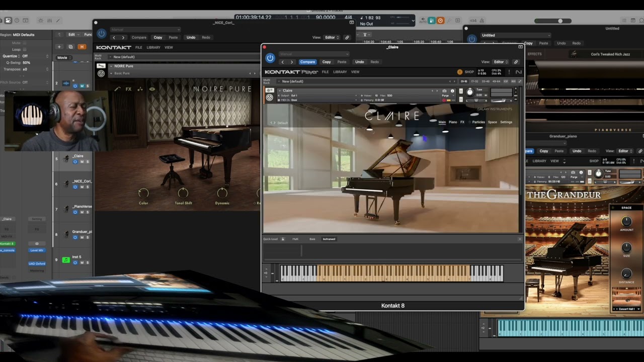Open the Manual preset dropdown in Claire window

pos(314,54)
